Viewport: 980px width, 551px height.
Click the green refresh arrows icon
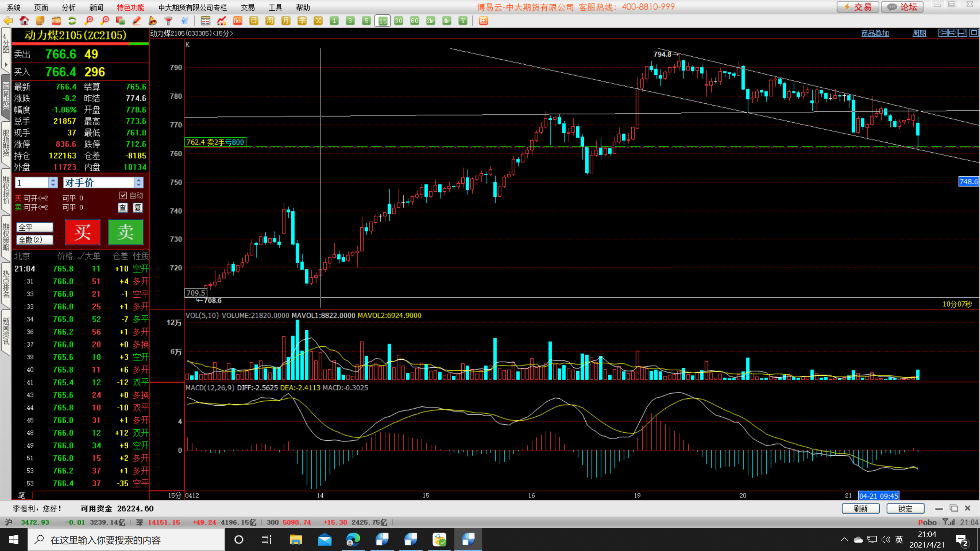tap(72, 21)
